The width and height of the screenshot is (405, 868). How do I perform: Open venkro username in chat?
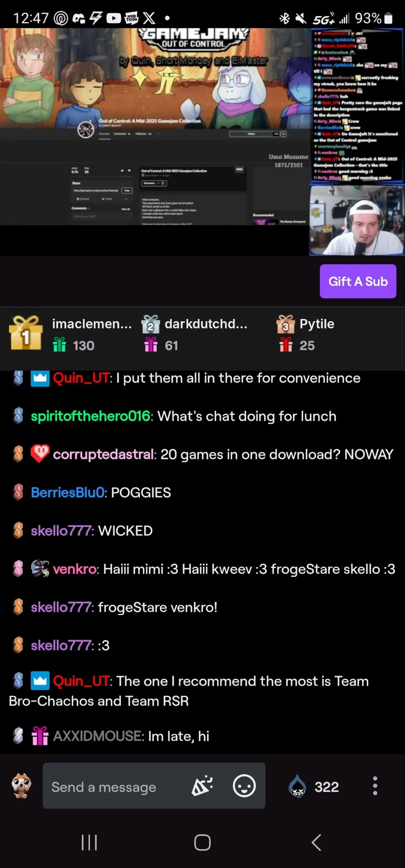pyautogui.click(x=75, y=569)
